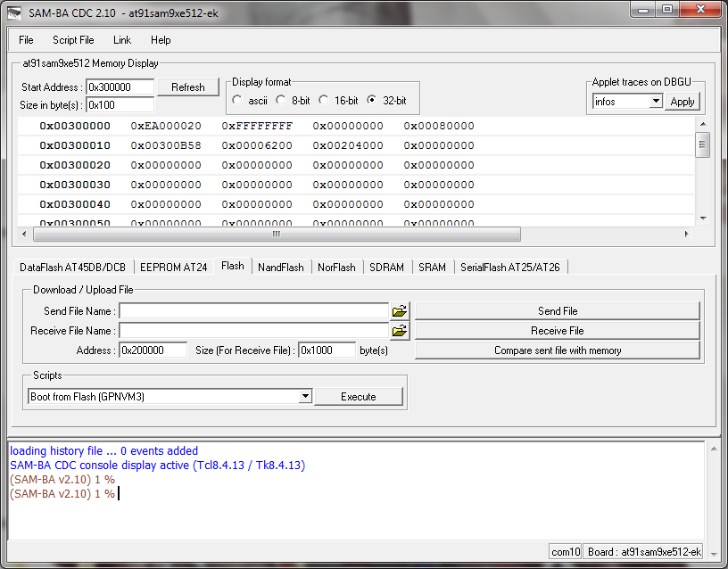Open the File menu

[26, 40]
